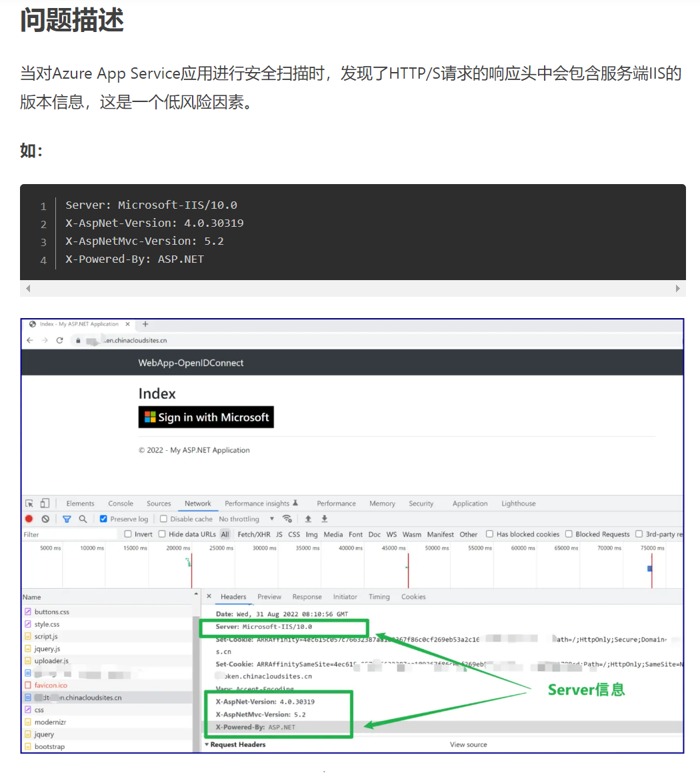The image size is (700, 773).
Task: Click WebApp-OpenIDConnect navbar link
Action: [x=191, y=363]
